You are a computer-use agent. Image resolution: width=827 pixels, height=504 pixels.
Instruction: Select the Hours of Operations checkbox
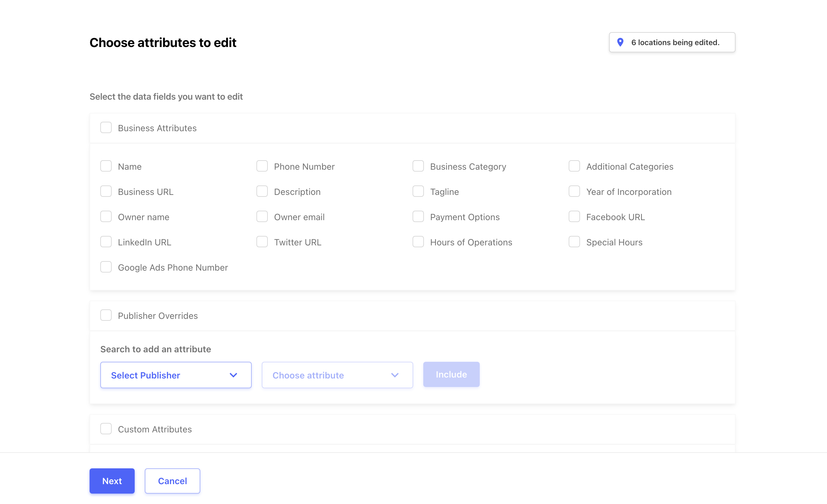click(418, 242)
